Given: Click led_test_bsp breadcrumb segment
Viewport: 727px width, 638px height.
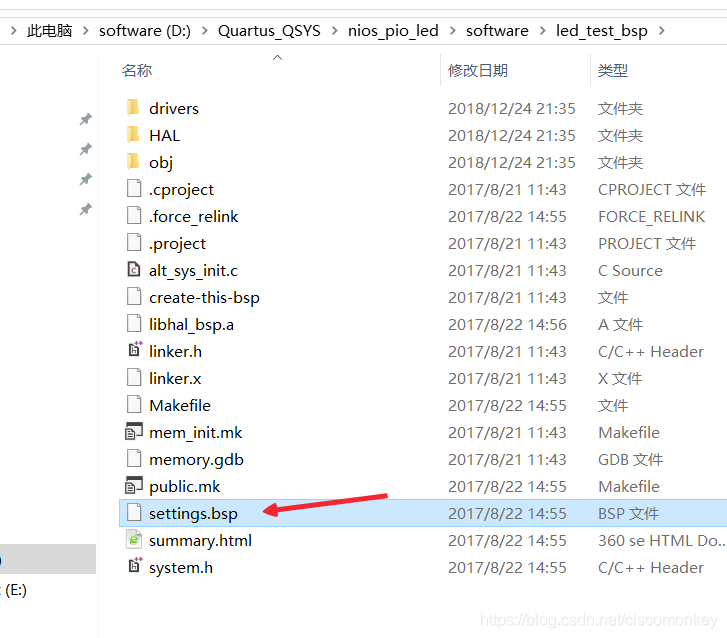Looking at the screenshot, I should click(601, 31).
